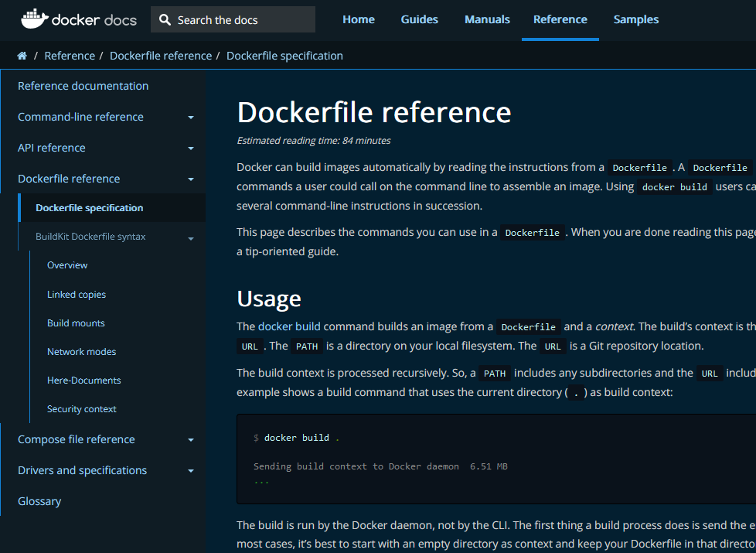756x553 pixels.
Task: Open the Glossary sidebar link
Action: pyautogui.click(x=39, y=501)
